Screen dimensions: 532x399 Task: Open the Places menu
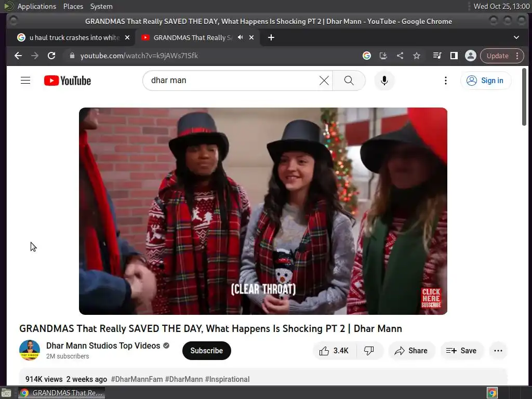[73, 6]
